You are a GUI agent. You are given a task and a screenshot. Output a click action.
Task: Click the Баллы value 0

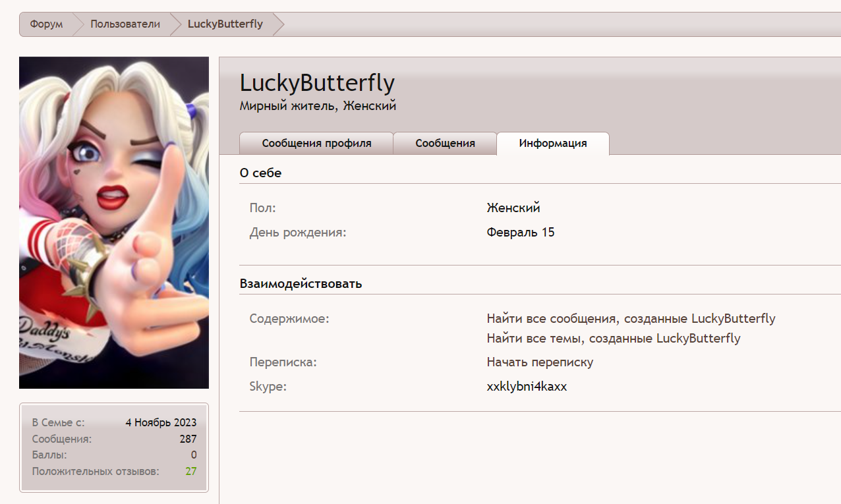194,455
